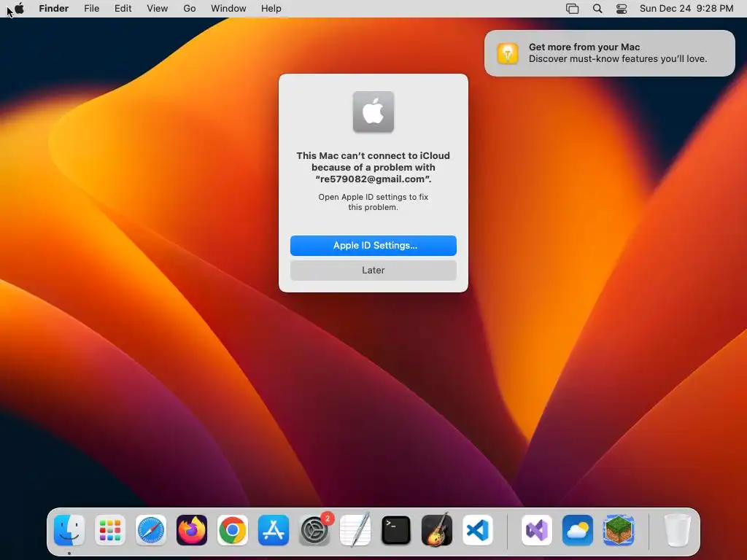Image resolution: width=747 pixels, height=560 pixels.
Task: Launch Minecraft grass block icon
Action: [619, 530]
